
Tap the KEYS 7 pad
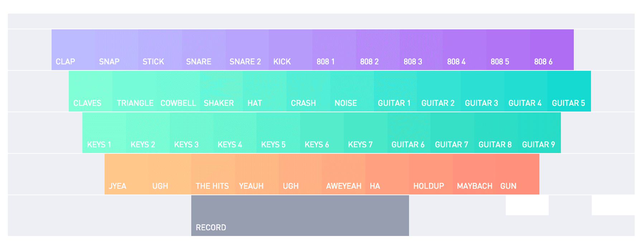click(366, 133)
